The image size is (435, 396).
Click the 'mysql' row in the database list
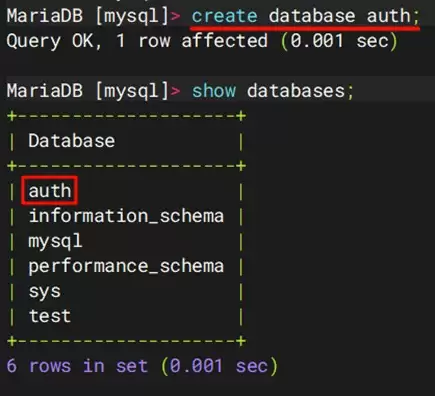[55, 241]
